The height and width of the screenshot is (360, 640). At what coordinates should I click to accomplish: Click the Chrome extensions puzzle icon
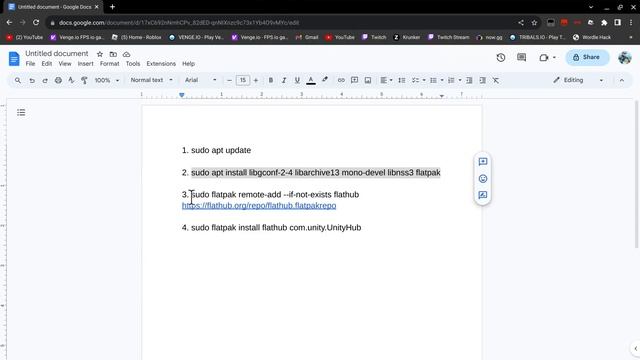tap(604, 23)
